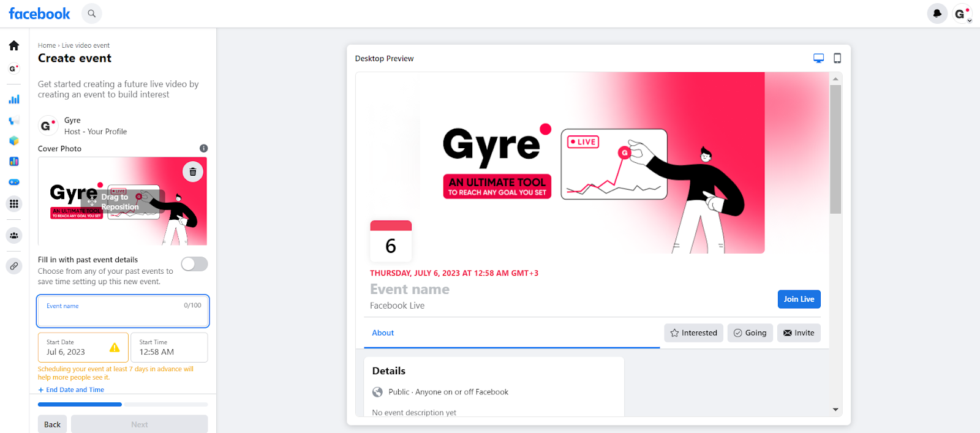Click the preview scrollbar down arrow
The width and height of the screenshot is (980, 433).
tap(835, 410)
